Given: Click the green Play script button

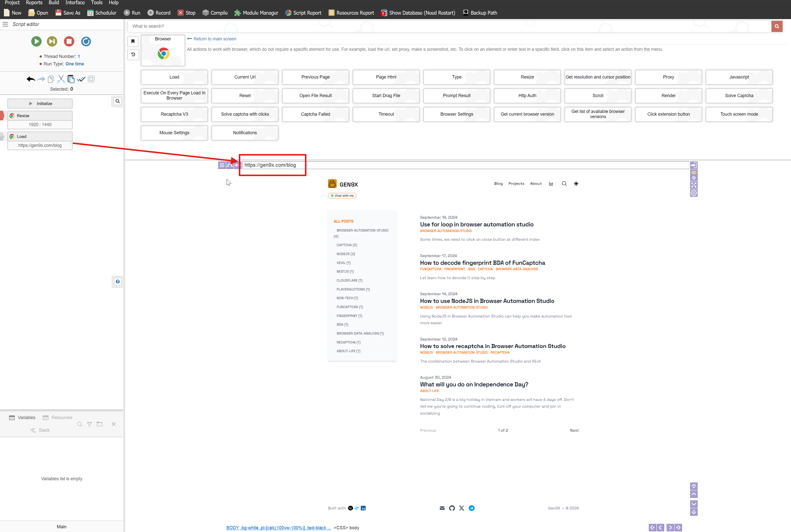Looking at the screenshot, I should pyautogui.click(x=36, y=41).
